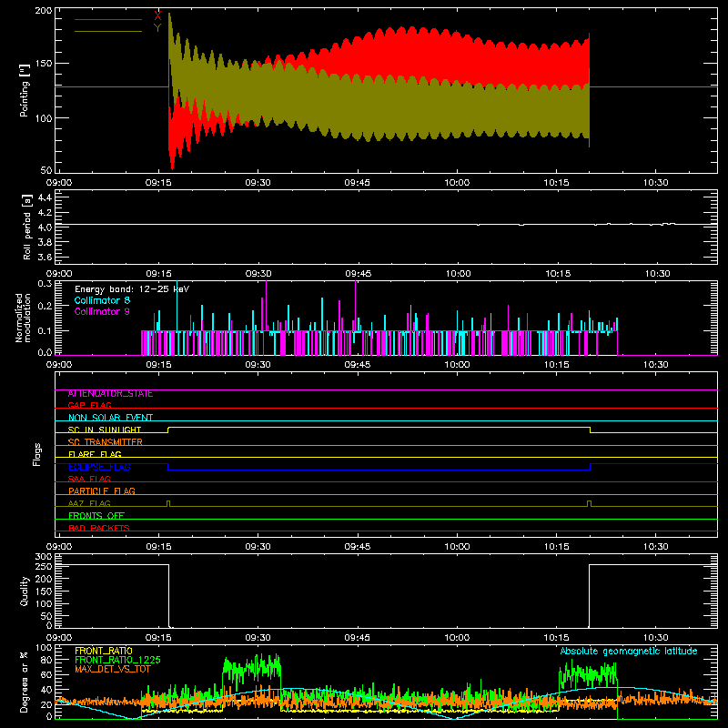The width and height of the screenshot is (728, 728).
Task: Click the PARTICLE_FLAG label
Action: (x=102, y=491)
